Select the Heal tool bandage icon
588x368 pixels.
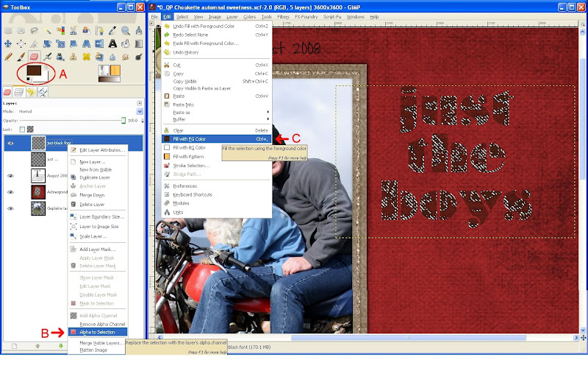[86, 57]
